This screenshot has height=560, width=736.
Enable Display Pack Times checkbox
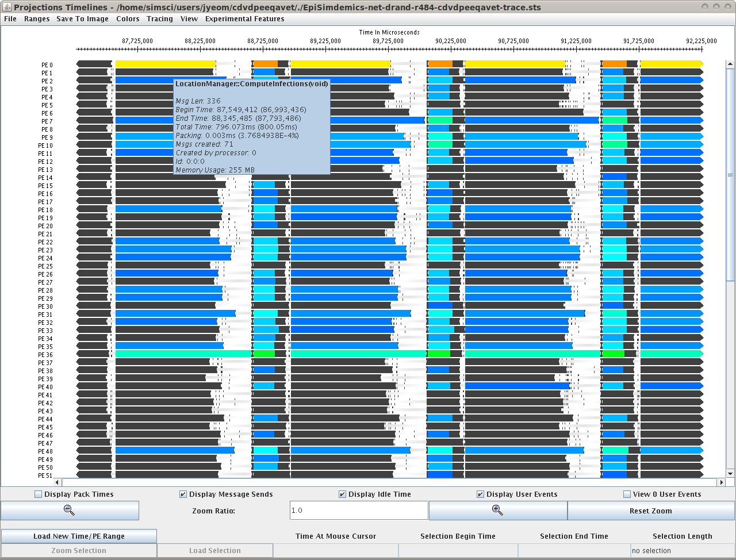click(x=39, y=494)
